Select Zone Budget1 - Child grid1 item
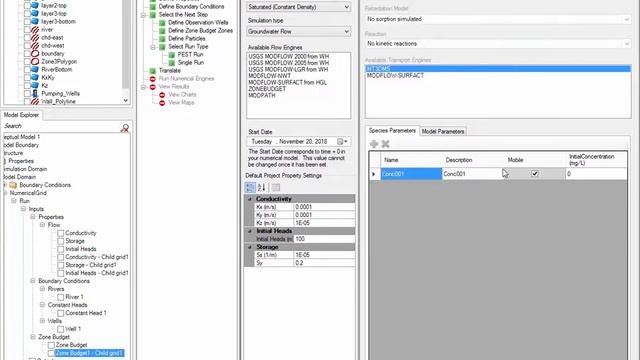 (x=89, y=353)
